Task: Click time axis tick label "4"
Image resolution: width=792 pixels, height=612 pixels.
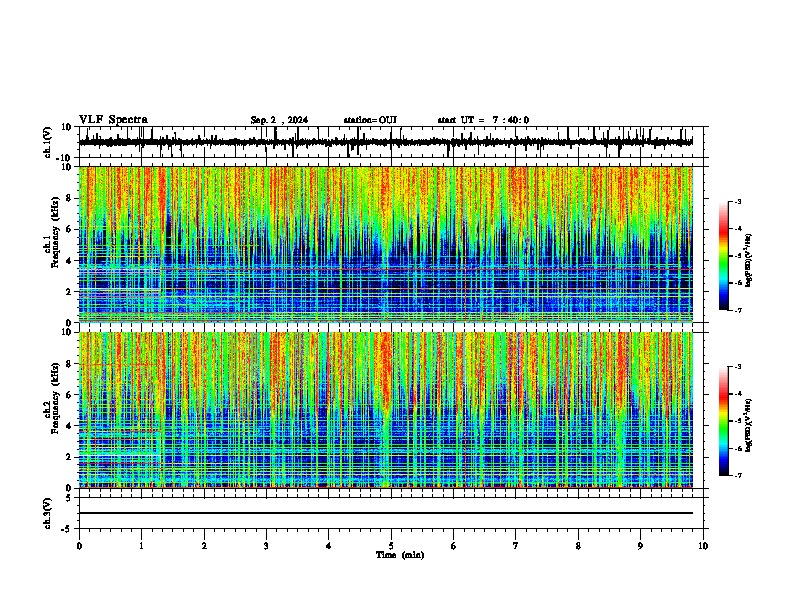Action: click(329, 546)
